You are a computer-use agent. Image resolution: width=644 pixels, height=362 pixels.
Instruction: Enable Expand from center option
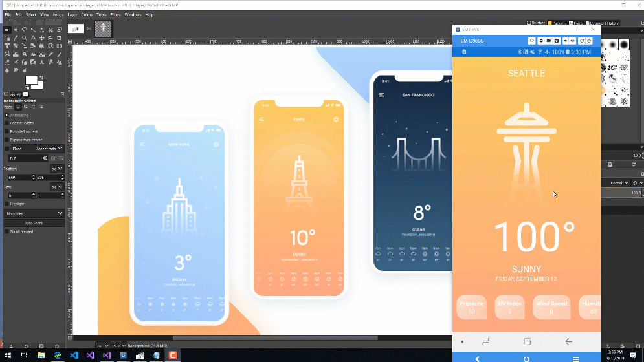coord(6,140)
